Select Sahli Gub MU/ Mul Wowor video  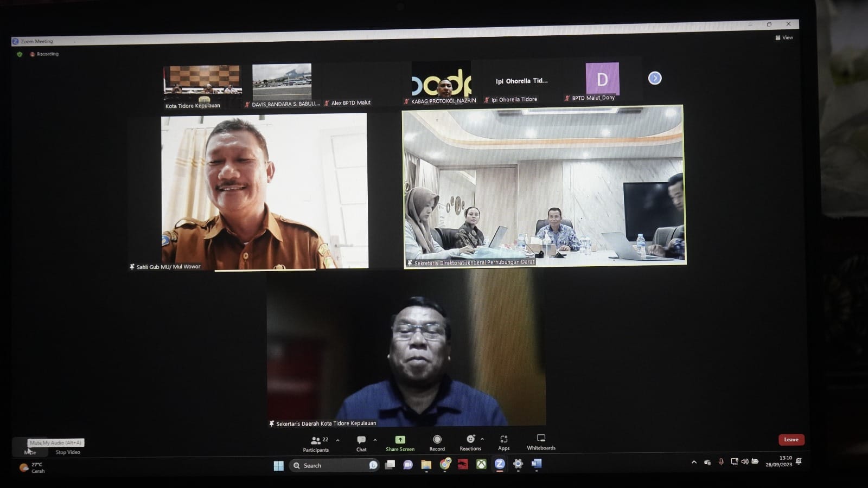pyautogui.click(x=265, y=191)
